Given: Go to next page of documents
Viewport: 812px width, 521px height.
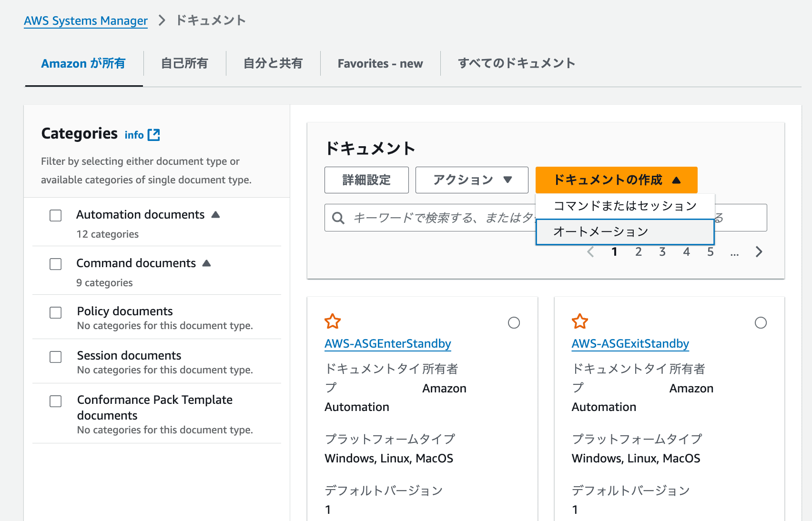Looking at the screenshot, I should click(759, 251).
